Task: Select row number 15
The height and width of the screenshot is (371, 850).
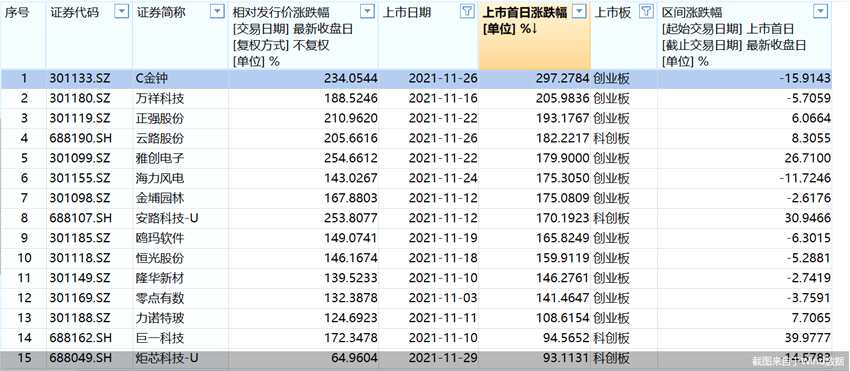Action: 23,359
